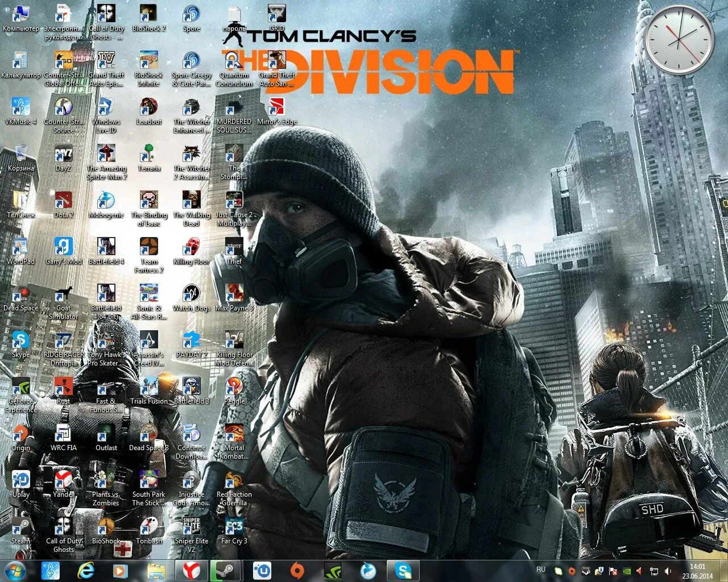The width and height of the screenshot is (728, 582).
Task: Open Battlefield 3 shortcut
Action: [192, 391]
